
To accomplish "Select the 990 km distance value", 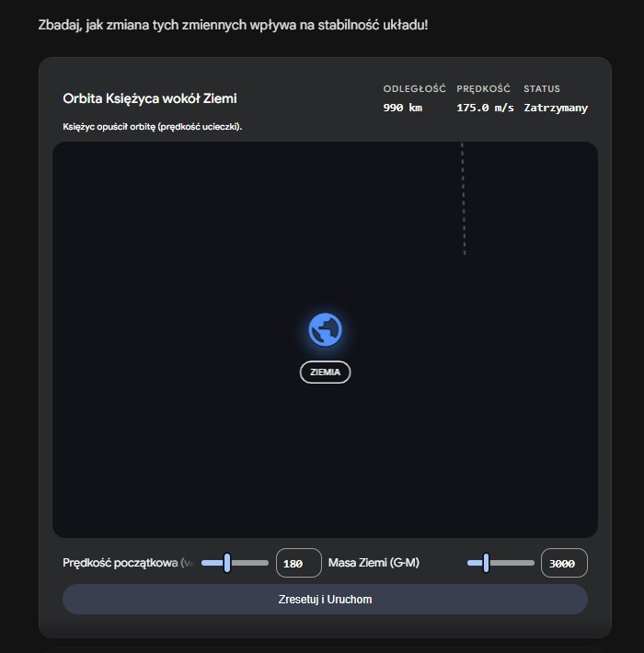I will 402,108.
